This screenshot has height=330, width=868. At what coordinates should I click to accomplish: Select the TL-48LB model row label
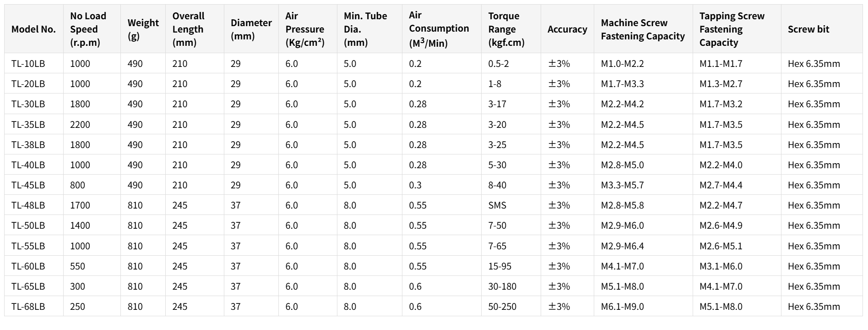(x=28, y=205)
